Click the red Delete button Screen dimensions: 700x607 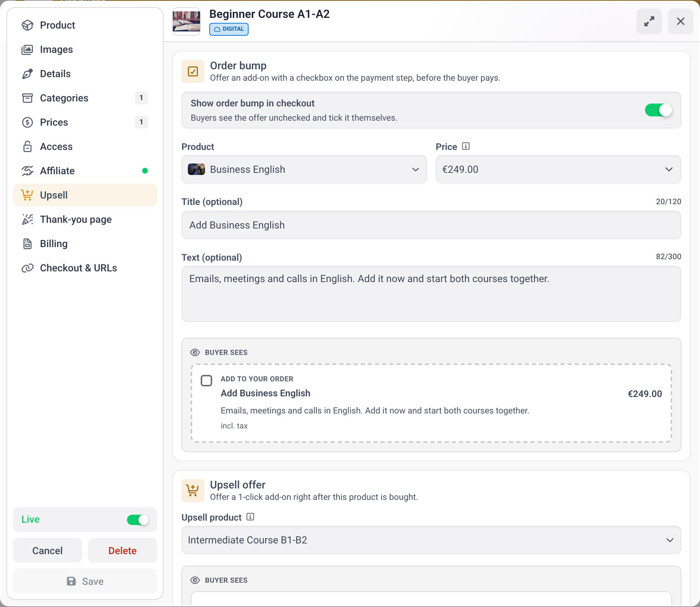coord(122,551)
